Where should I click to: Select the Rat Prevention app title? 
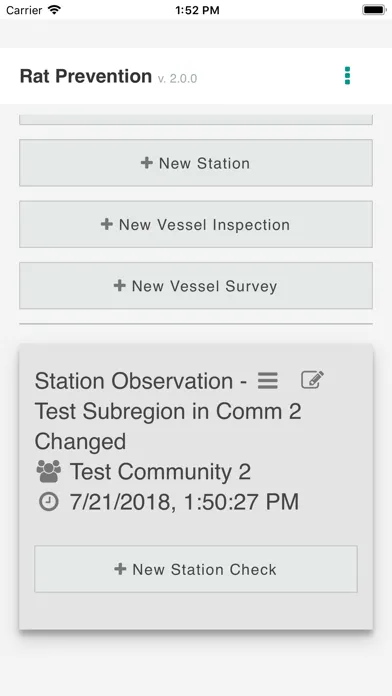pyautogui.click(x=86, y=76)
